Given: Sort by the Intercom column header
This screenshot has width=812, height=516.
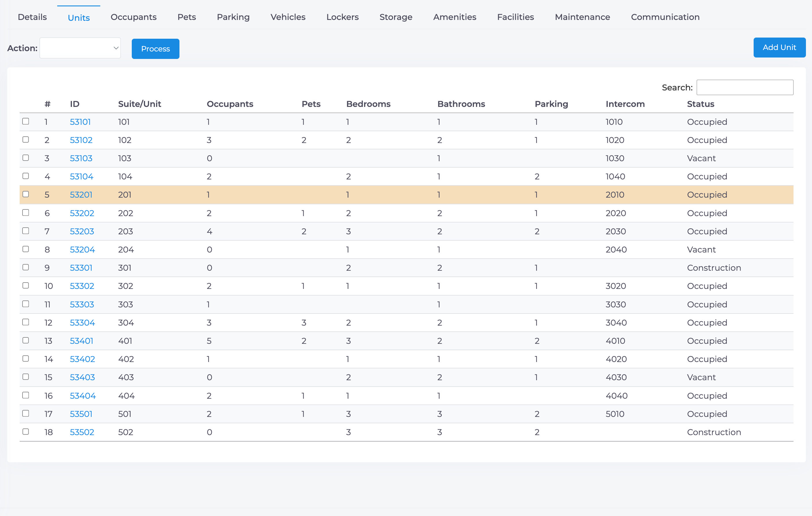Looking at the screenshot, I should tap(625, 104).
